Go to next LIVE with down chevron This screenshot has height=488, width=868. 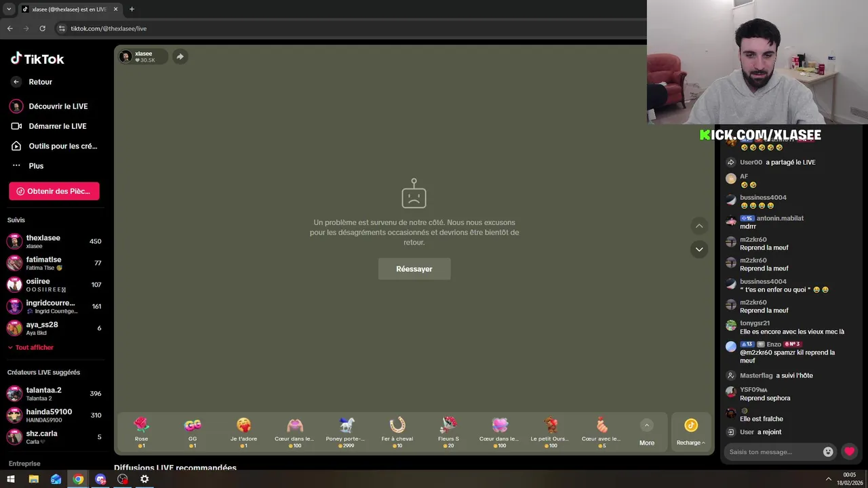click(x=699, y=249)
